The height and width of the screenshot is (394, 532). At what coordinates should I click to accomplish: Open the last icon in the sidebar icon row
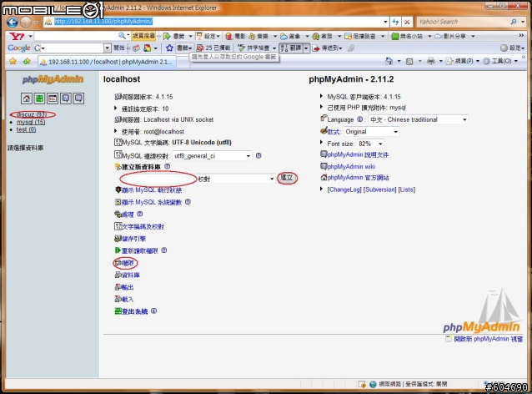78,98
